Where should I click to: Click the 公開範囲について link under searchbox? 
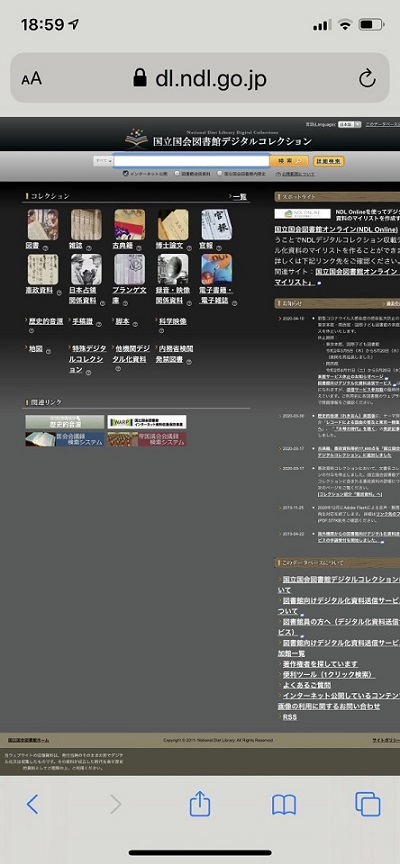[298, 173]
